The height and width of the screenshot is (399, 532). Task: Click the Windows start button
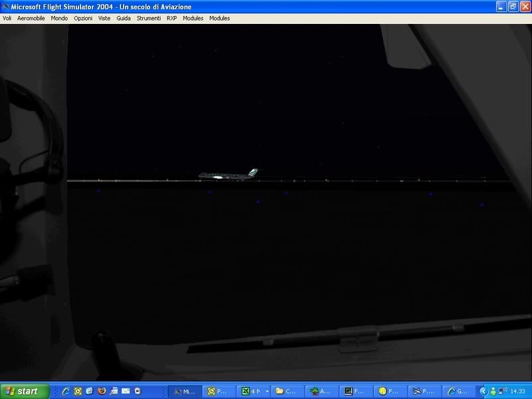25,391
